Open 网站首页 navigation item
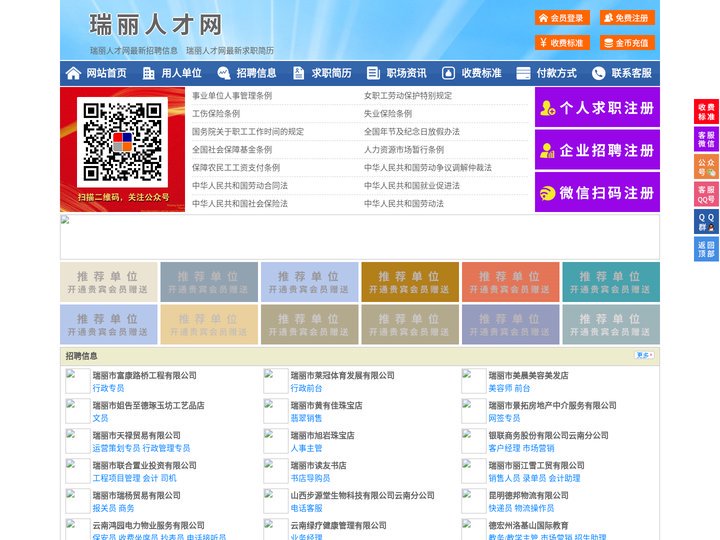This screenshot has height=540, width=720. click(x=106, y=73)
